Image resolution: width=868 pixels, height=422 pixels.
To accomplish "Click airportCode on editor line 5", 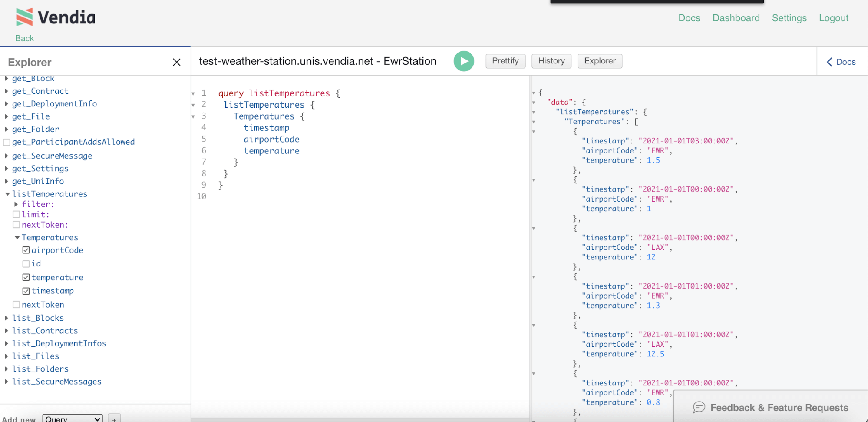I will pos(271,139).
